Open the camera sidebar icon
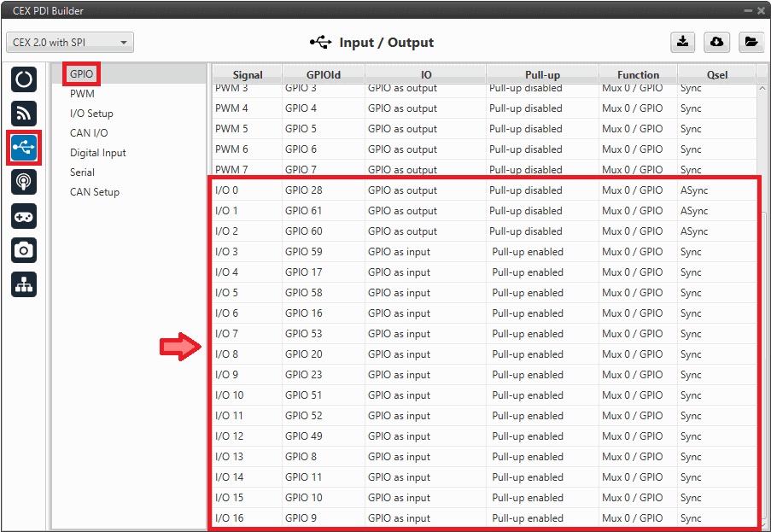 pyautogui.click(x=24, y=250)
